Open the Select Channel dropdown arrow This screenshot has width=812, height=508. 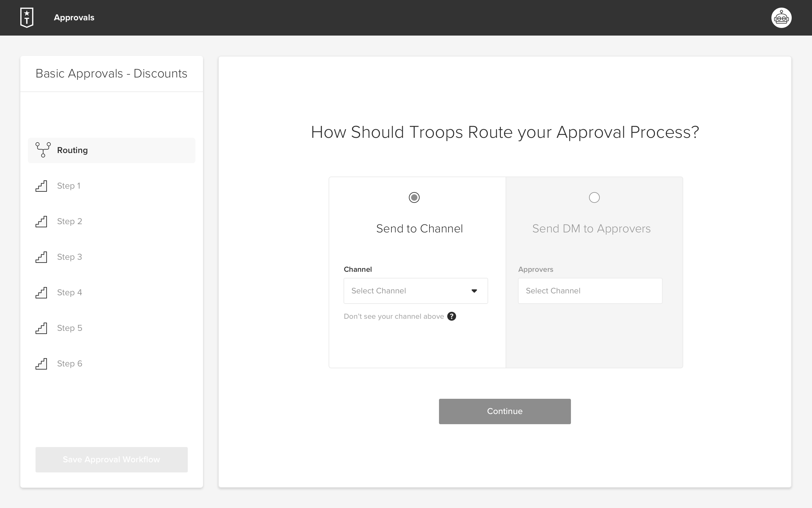pyautogui.click(x=474, y=291)
